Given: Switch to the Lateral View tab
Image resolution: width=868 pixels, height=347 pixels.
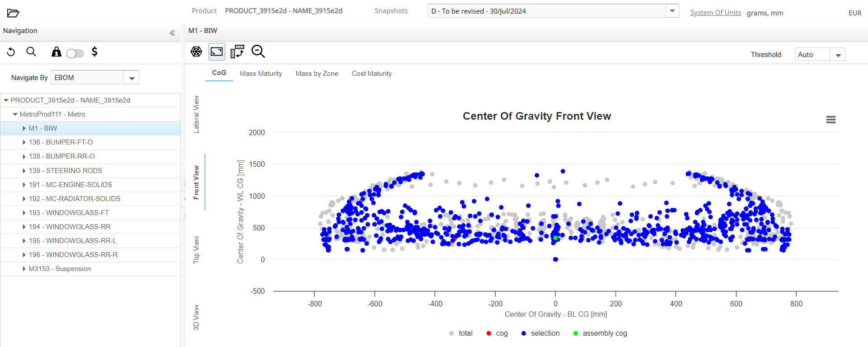Looking at the screenshot, I should click(196, 114).
